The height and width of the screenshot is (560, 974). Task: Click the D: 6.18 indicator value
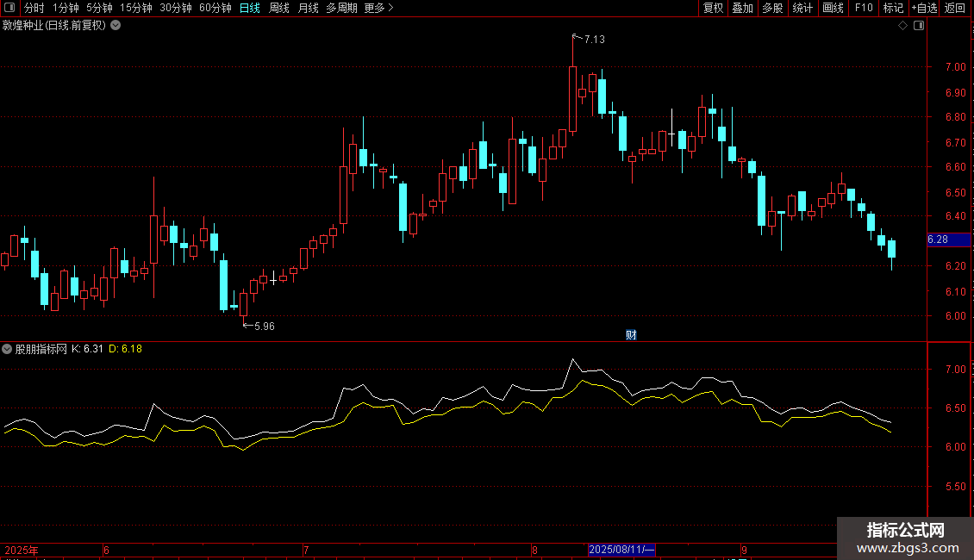coord(126,349)
